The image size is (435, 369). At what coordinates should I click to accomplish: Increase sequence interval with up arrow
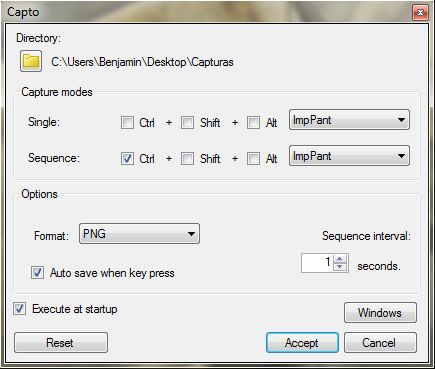tap(340, 259)
